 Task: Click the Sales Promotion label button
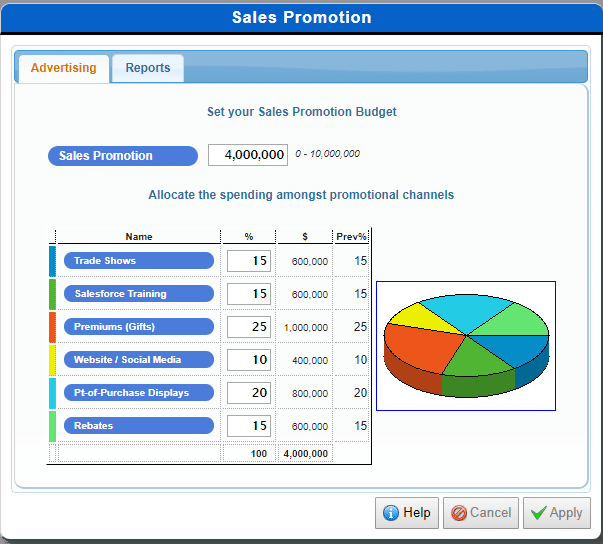(123, 156)
